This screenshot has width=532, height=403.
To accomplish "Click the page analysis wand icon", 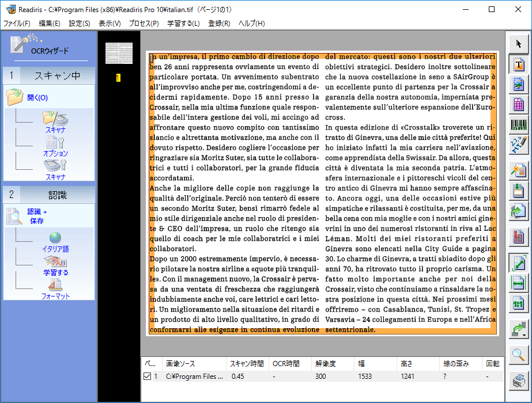I will click(x=518, y=170).
